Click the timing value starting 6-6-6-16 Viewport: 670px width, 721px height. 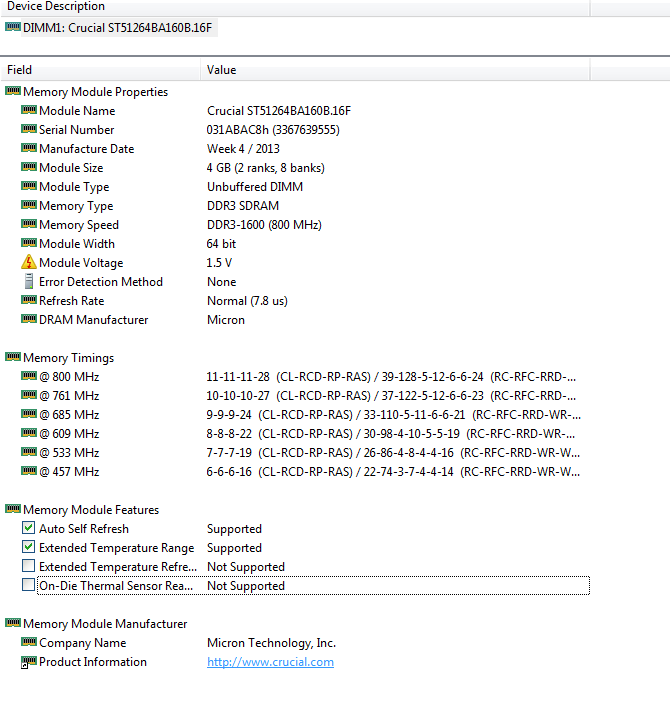pos(393,472)
